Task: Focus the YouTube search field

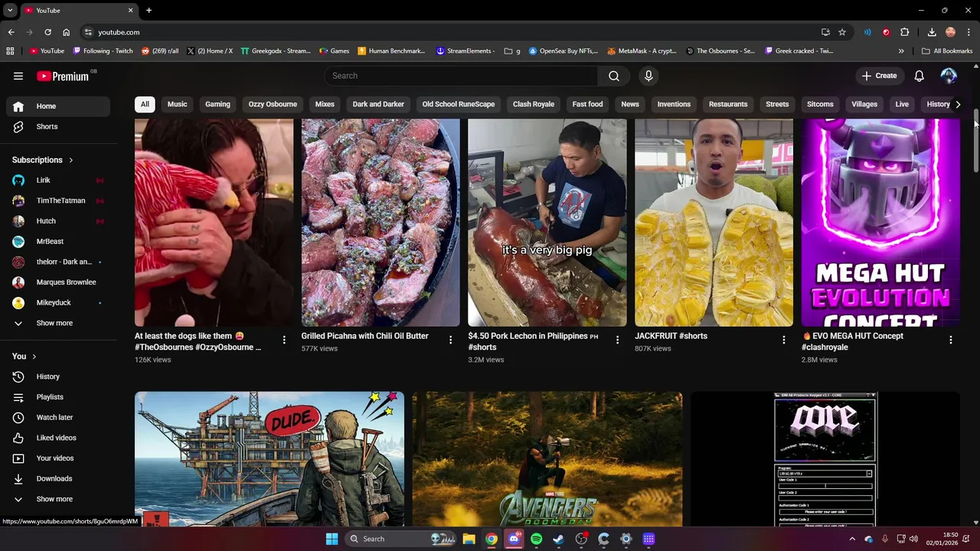Action: point(462,76)
